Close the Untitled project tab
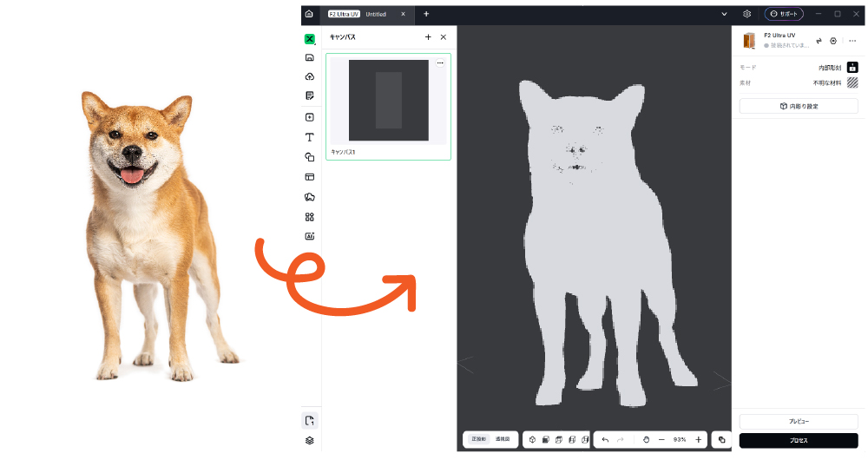868x460 pixels. coord(403,15)
